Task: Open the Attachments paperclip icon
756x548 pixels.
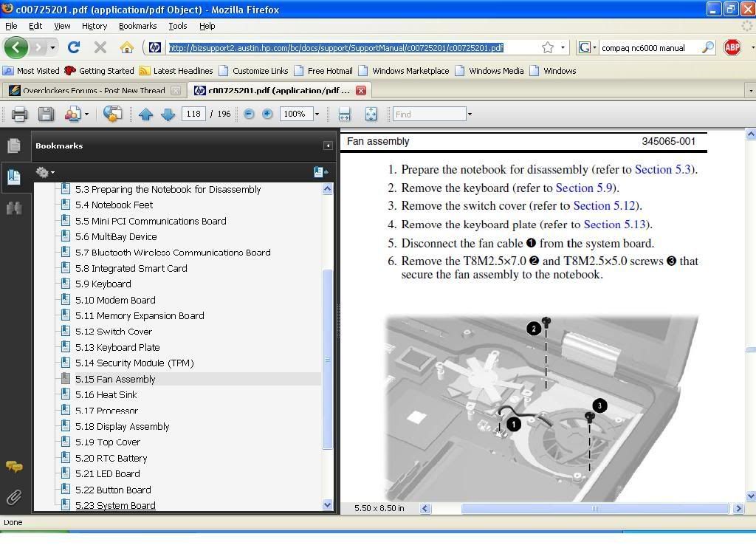Action: [14, 497]
